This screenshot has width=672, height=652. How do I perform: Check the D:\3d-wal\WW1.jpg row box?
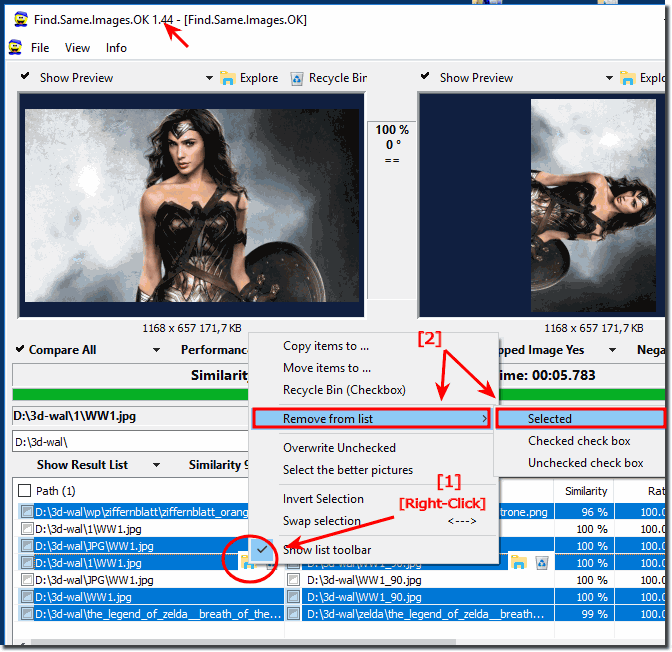[x=27, y=596]
